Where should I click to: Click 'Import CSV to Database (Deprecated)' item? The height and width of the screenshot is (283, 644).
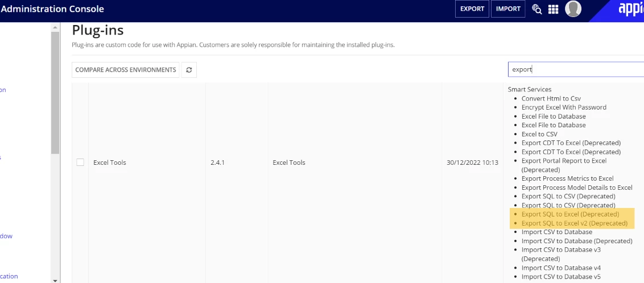(x=577, y=241)
